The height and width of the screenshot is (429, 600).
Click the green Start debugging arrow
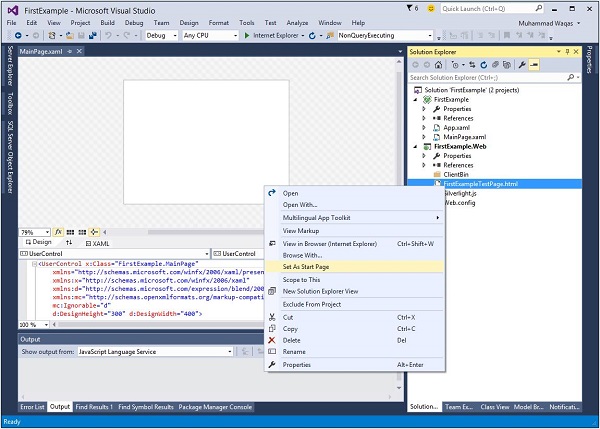[x=247, y=35]
